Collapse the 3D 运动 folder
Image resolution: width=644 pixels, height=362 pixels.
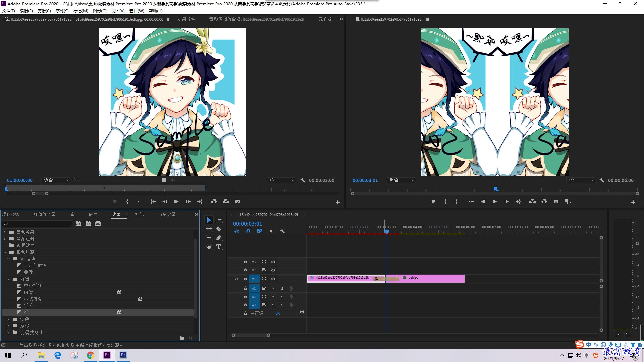[9, 259]
